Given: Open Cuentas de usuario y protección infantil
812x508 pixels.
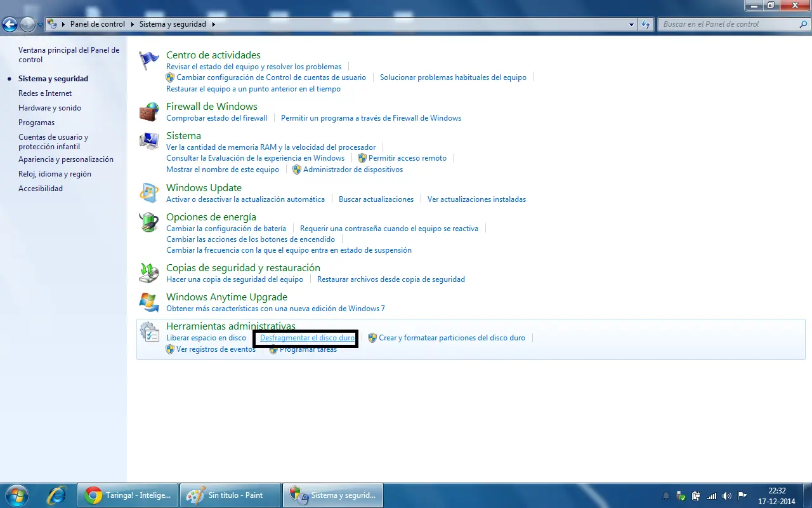Looking at the screenshot, I should tap(53, 142).
